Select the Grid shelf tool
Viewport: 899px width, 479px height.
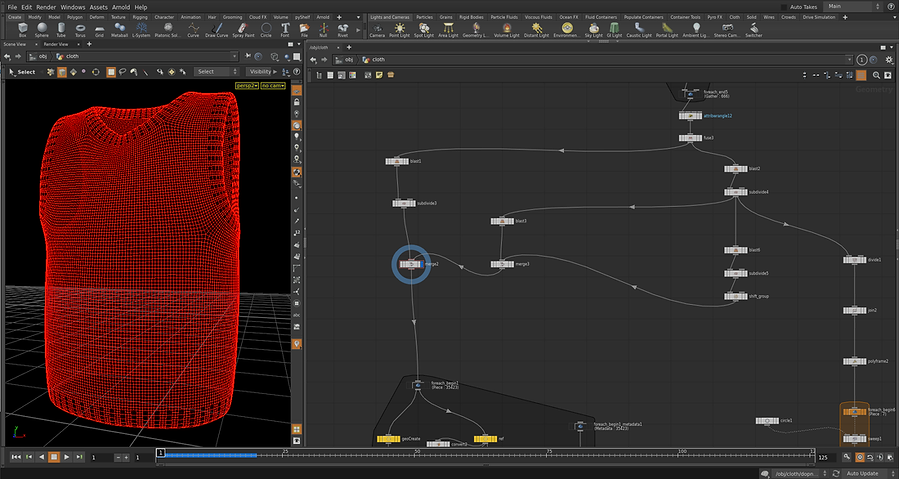[x=99, y=30]
